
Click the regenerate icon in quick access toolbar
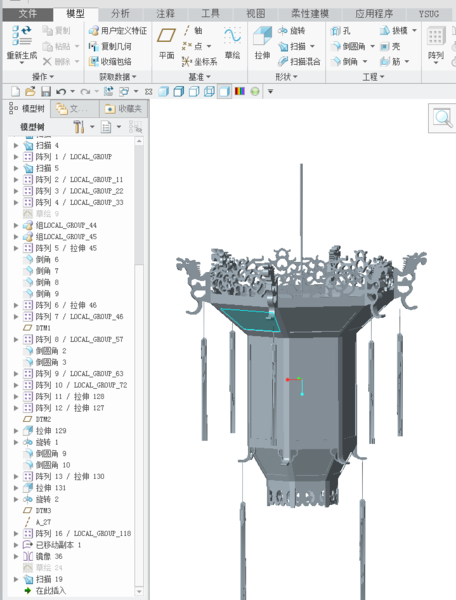(x=109, y=91)
